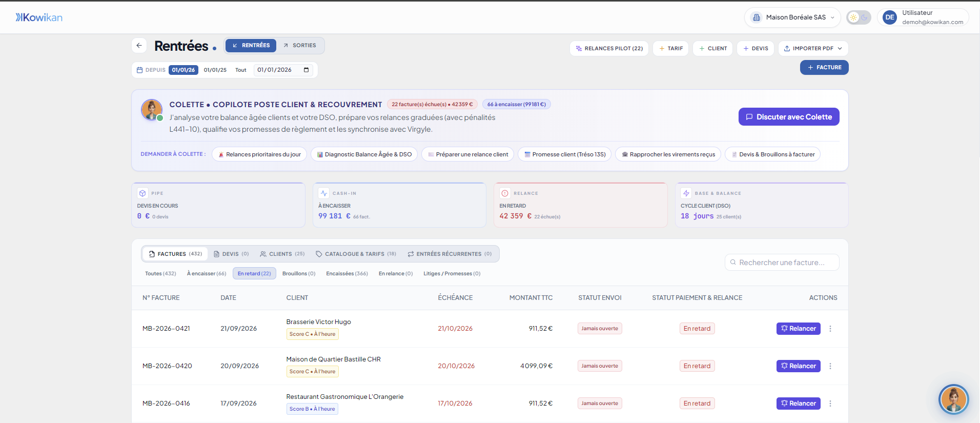Click the Rechercher une facture search field
The width and height of the screenshot is (980, 423).
click(782, 263)
